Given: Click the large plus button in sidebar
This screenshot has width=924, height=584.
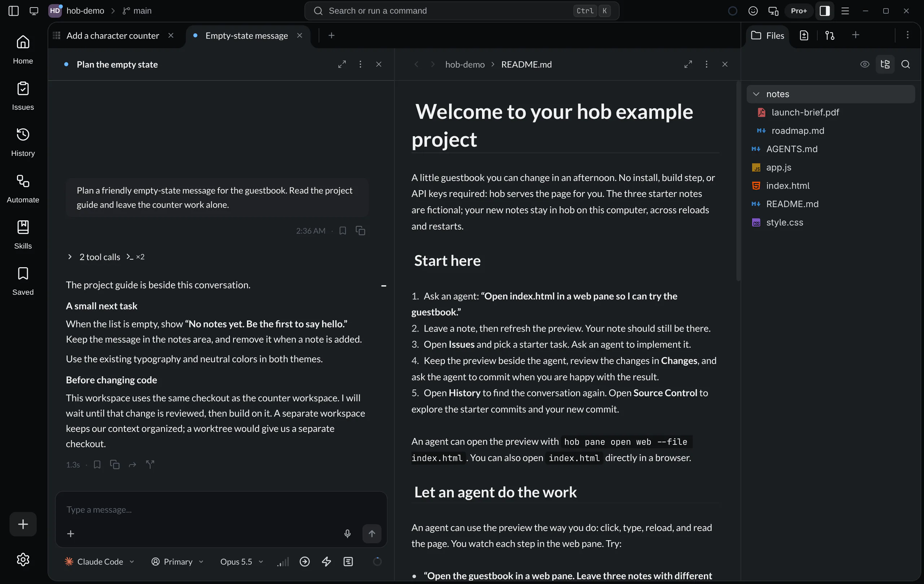Looking at the screenshot, I should click(23, 524).
